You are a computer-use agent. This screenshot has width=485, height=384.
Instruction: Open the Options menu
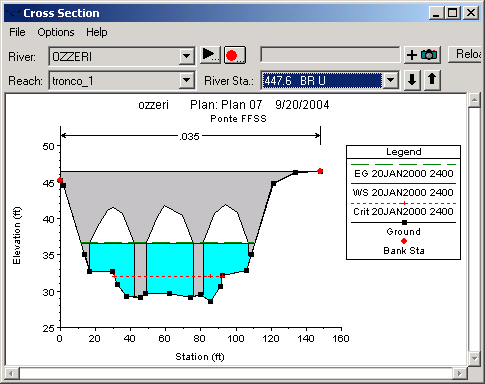point(56,32)
